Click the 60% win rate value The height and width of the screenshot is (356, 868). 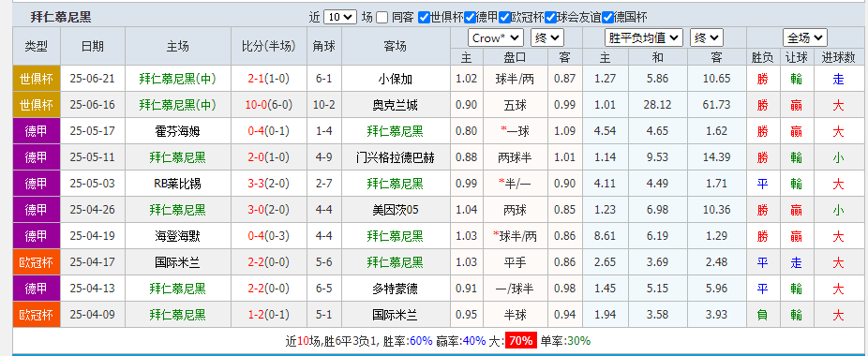click(421, 340)
